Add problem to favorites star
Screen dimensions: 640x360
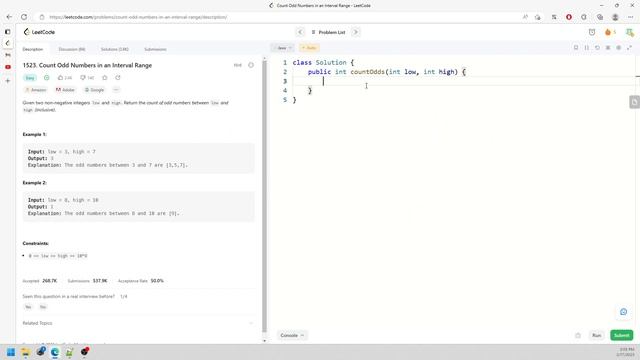click(x=105, y=78)
